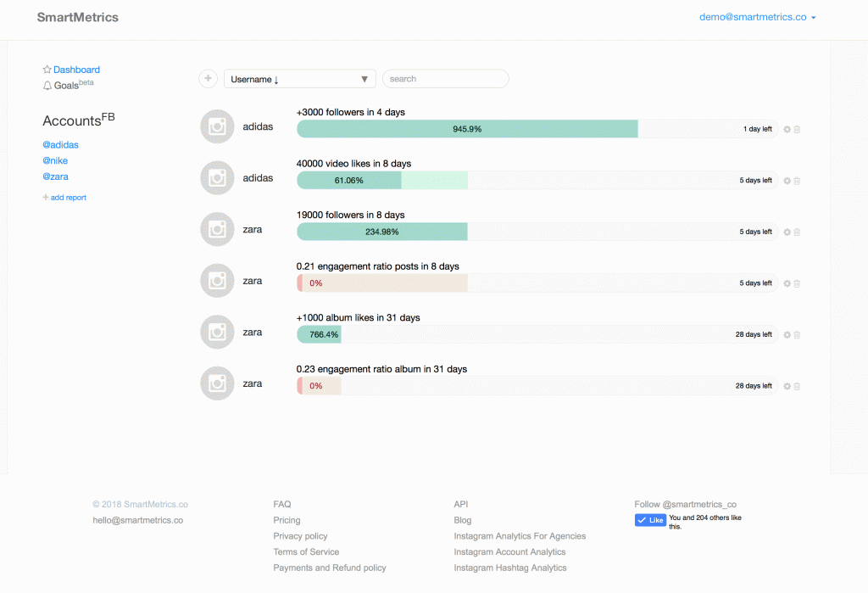Open the FAQ footer link
This screenshot has height=593, width=868.
(281, 504)
